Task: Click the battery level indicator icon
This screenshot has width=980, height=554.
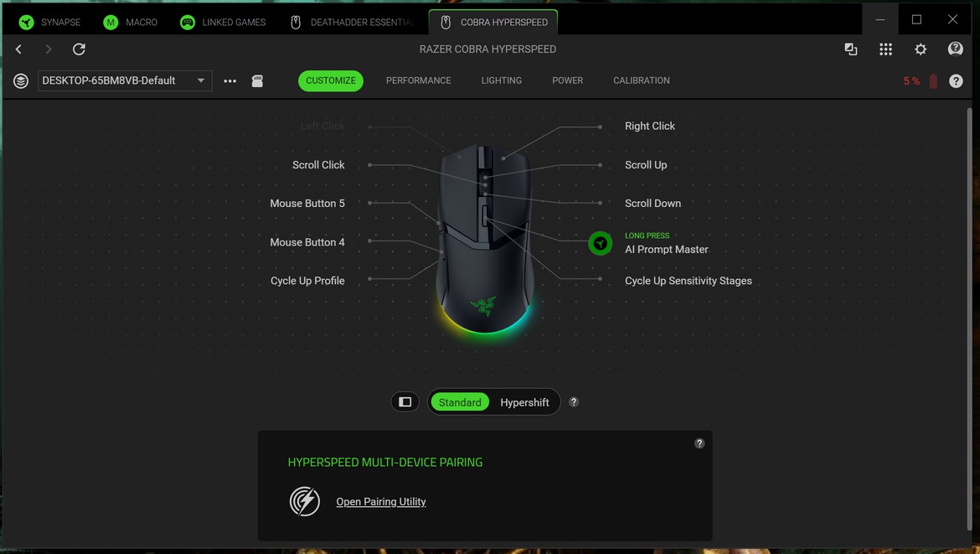Action: 933,81
